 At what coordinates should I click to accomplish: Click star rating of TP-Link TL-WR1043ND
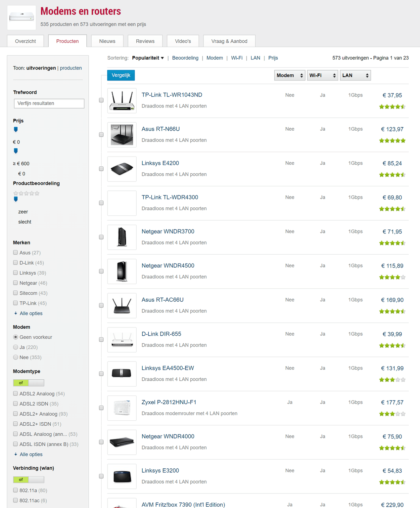(392, 106)
